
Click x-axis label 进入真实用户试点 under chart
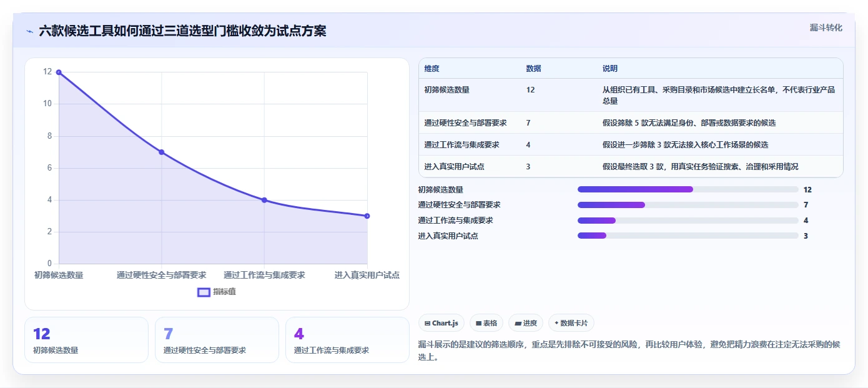367,275
